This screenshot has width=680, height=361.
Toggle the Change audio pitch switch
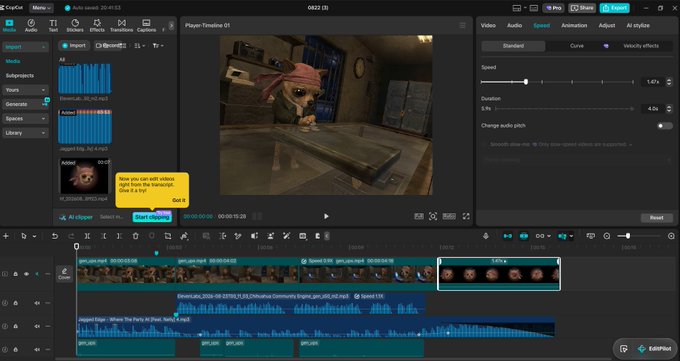click(664, 126)
